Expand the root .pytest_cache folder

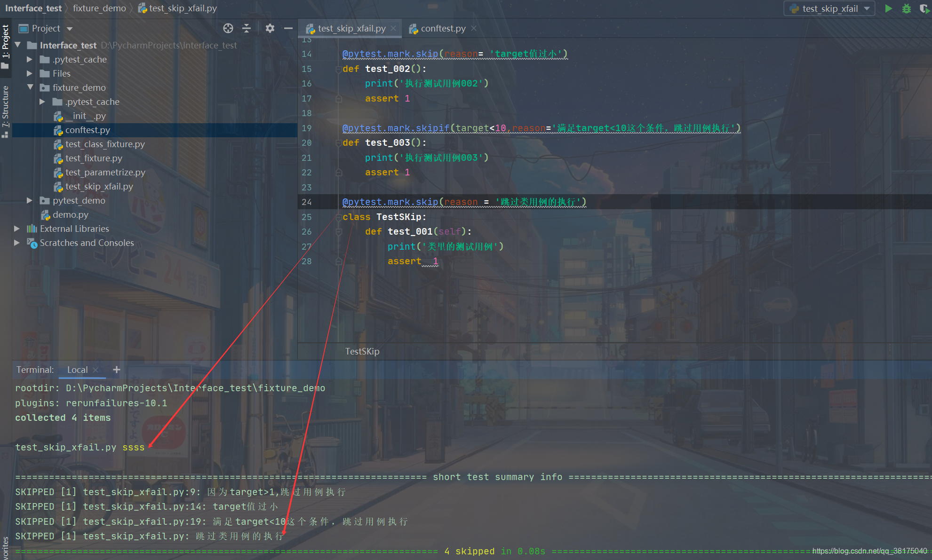pyautogui.click(x=30, y=59)
